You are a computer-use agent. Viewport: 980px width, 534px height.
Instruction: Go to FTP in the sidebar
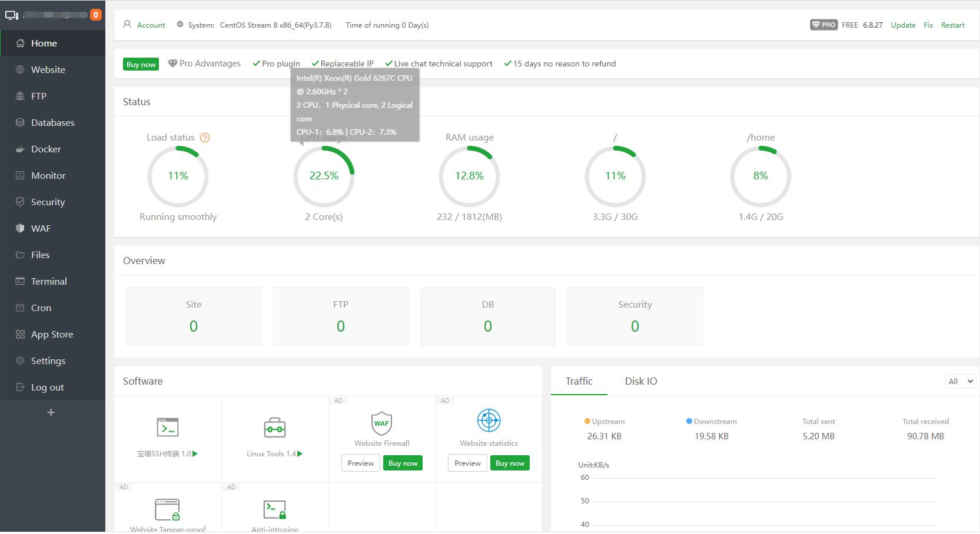(52, 96)
